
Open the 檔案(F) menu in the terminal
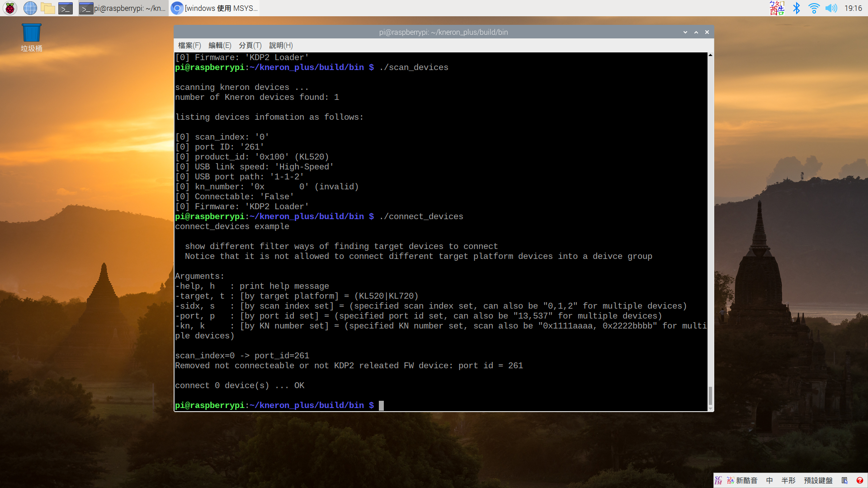click(x=189, y=45)
